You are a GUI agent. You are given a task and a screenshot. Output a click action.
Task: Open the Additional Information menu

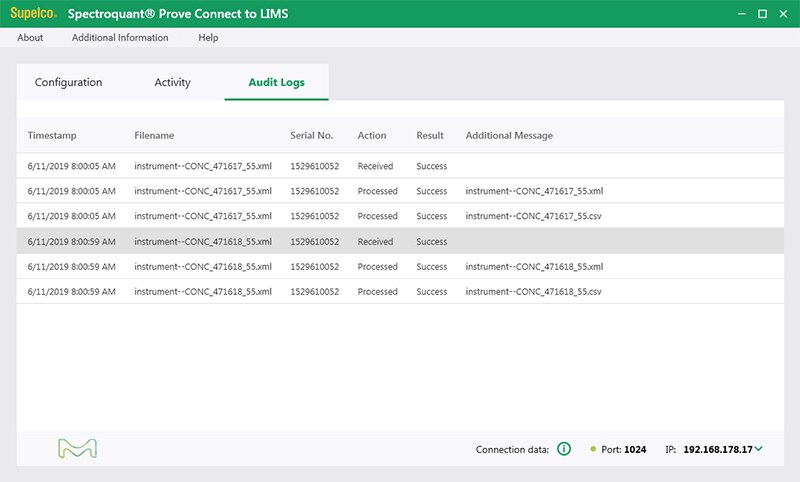120,38
